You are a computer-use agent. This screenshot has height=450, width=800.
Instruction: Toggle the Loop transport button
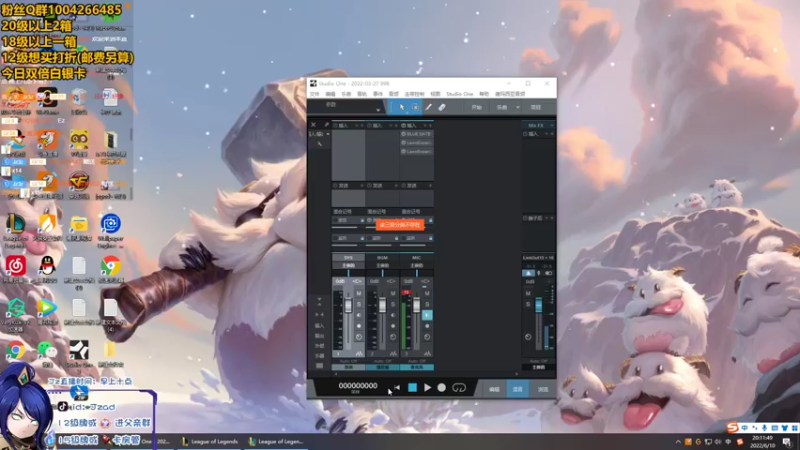coord(459,388)
